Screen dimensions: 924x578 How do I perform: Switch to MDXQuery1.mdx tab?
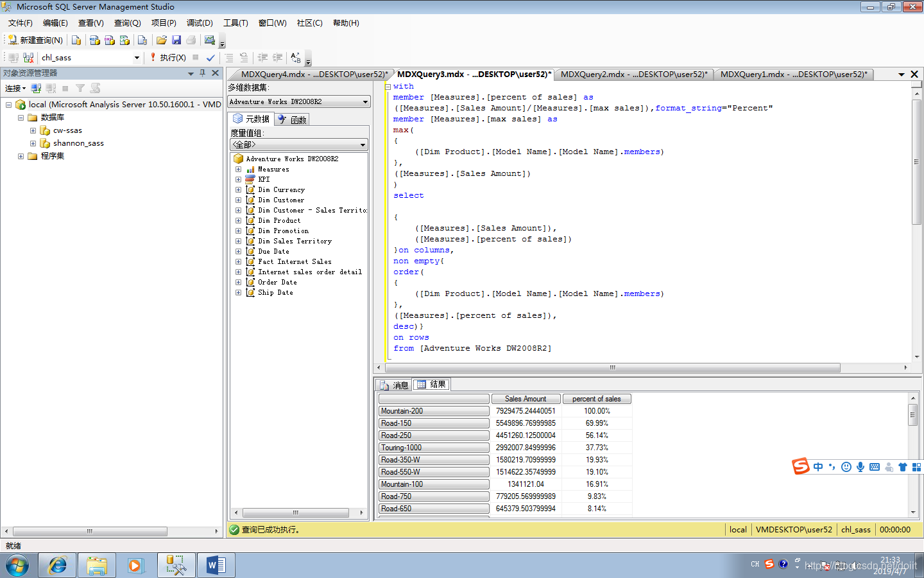pyautogui.click(x=793, y=74)
